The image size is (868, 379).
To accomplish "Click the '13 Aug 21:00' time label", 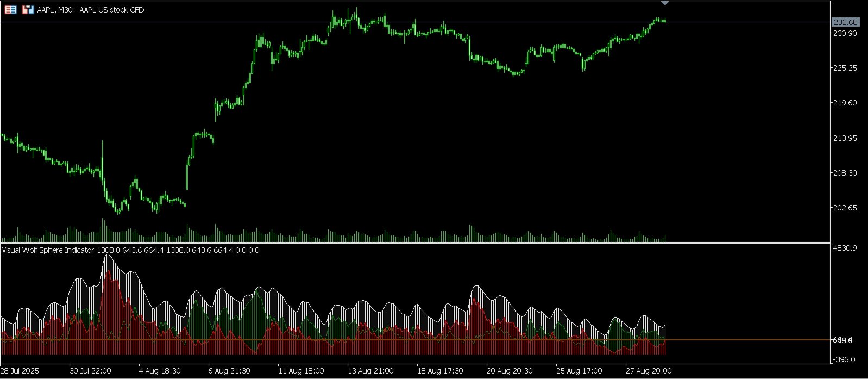I will [370, 371].
